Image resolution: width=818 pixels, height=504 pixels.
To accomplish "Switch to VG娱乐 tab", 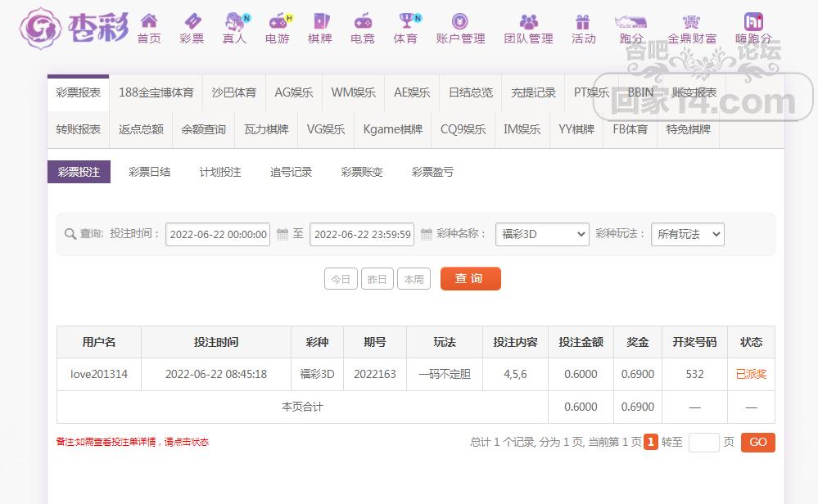I will [x=326, y=129].
